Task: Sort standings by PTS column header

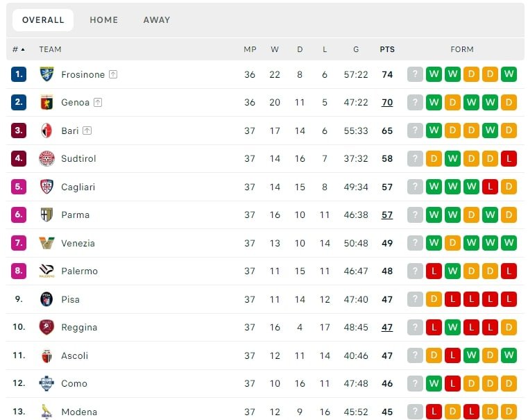Action: pos(387,49)
